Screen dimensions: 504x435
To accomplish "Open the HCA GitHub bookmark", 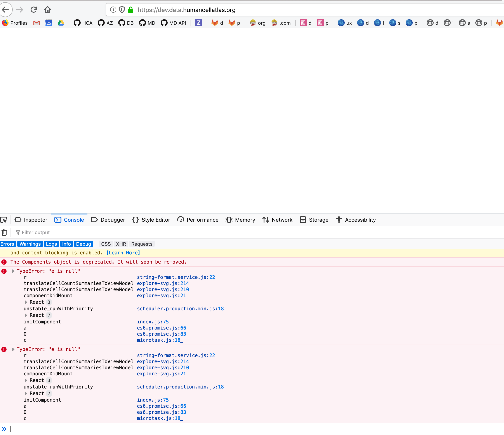I will click(x=83, y=23).
